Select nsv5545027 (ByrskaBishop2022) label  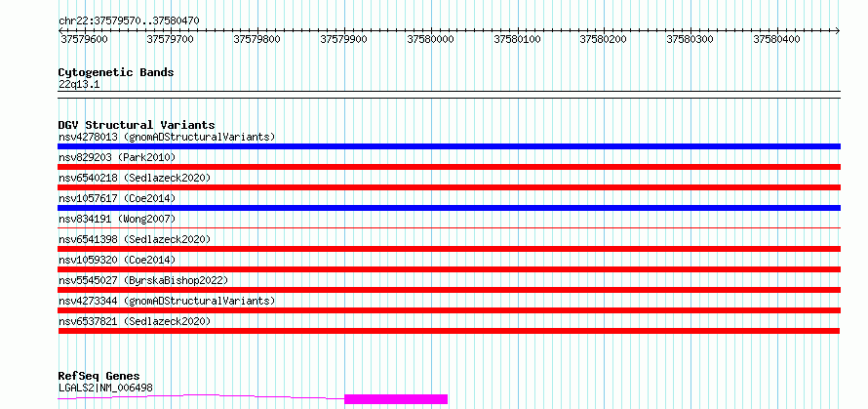(x=143, y=280)
